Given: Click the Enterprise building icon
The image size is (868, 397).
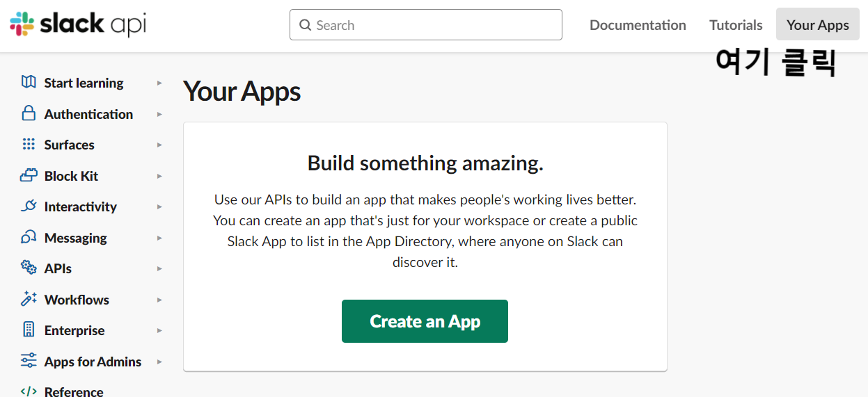Looking at the screenshot, I should point(29,330).
